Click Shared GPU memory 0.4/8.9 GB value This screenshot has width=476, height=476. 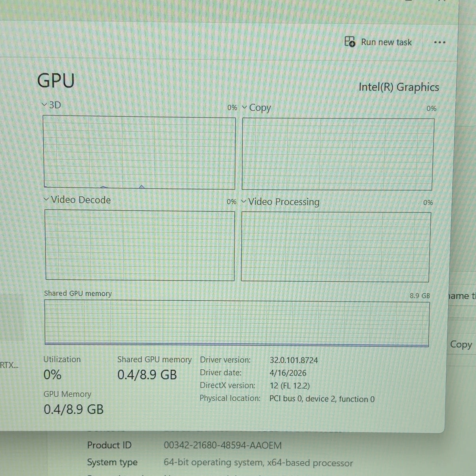click(x=147, y=374)
